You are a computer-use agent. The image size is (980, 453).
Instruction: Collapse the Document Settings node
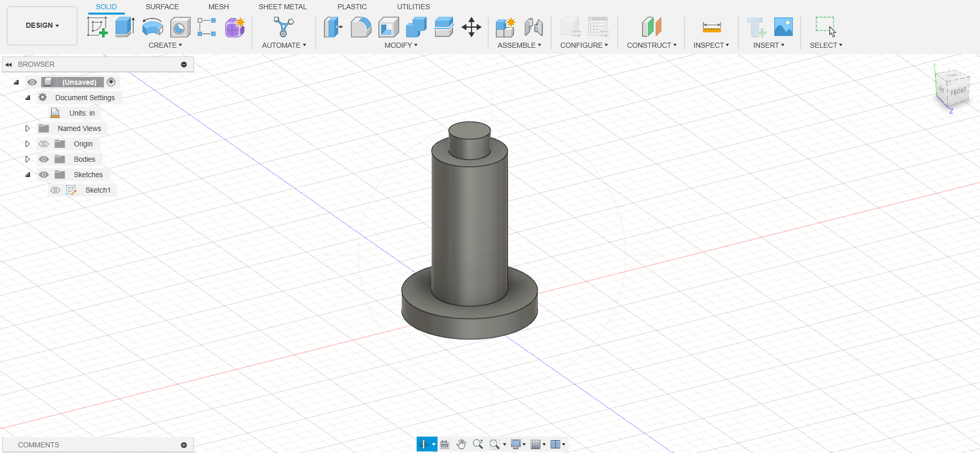(x=28, y=98)
